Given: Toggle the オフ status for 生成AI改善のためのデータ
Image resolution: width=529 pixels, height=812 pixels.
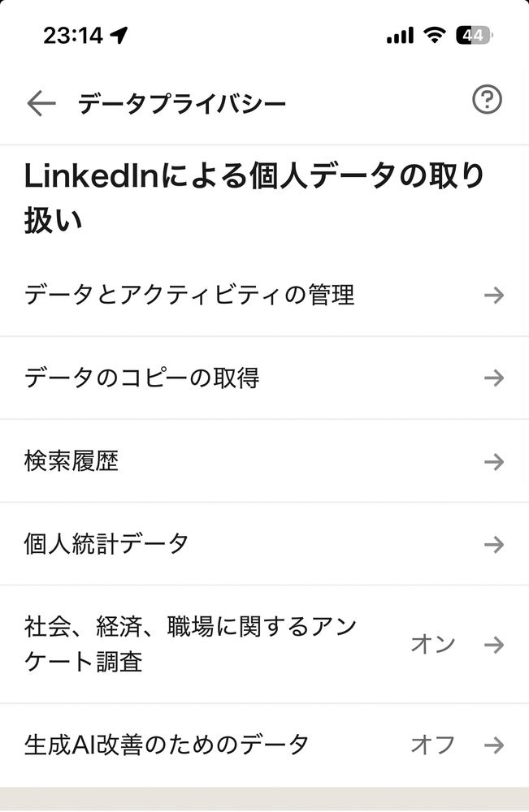Looking at the screenshot, I should pyautogui.click(x=433, y=745).
